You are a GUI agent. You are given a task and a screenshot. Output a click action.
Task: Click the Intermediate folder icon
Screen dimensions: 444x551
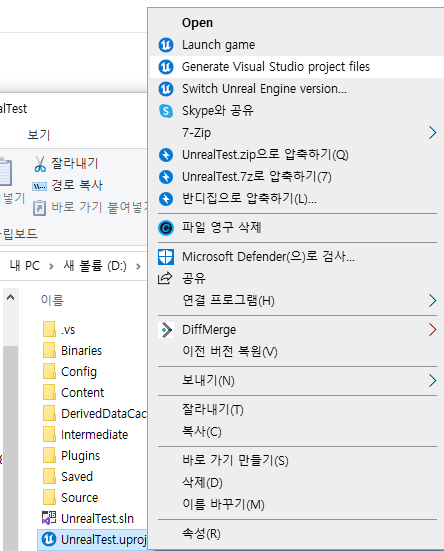[x=49, y=435]
